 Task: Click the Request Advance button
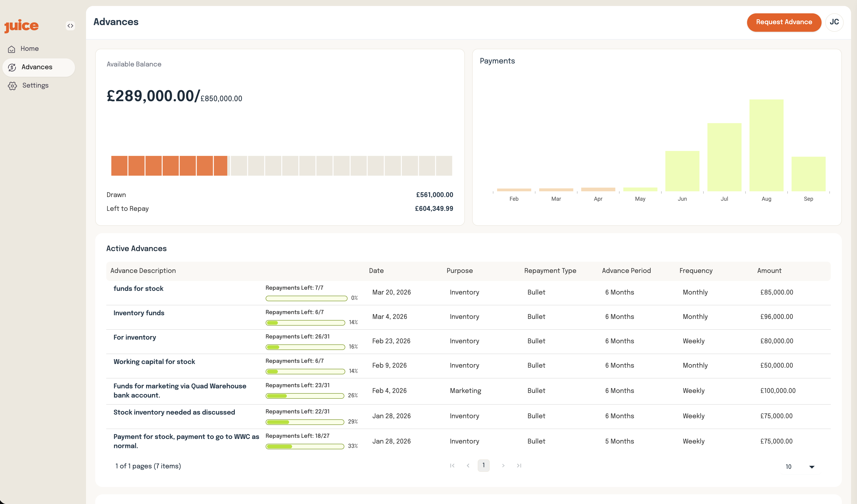click(784, 22)
